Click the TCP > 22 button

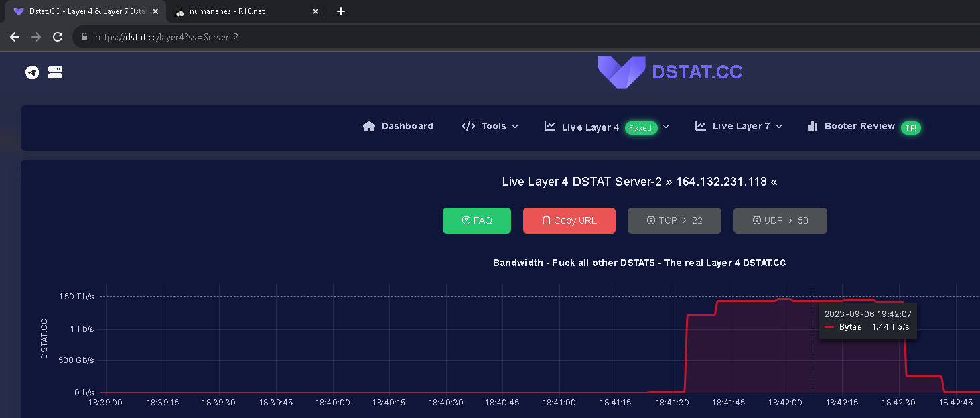(x=675, y=220)
